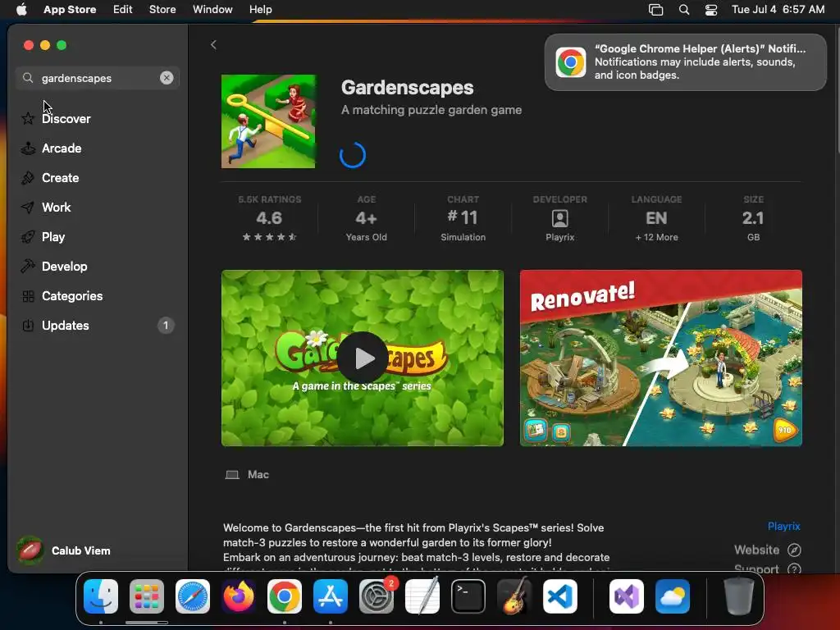
Task: Focus the gardenscapes search field
Action: pyautogui.click(x=97, y=78)
